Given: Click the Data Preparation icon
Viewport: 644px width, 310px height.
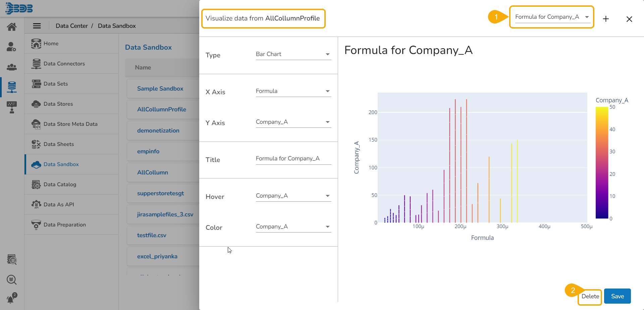Looking at the screenshot, I should 36,225.
